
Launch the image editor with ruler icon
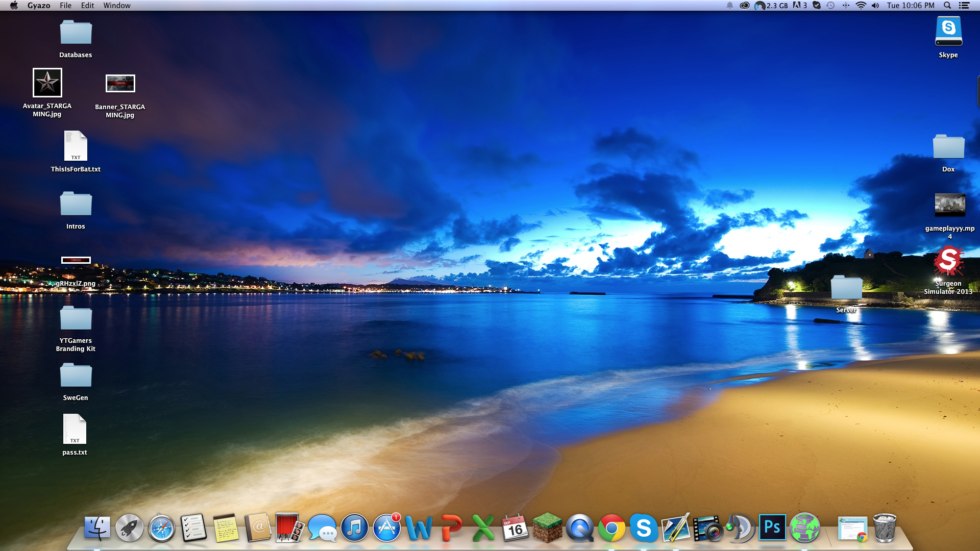[x=676, y=528]
